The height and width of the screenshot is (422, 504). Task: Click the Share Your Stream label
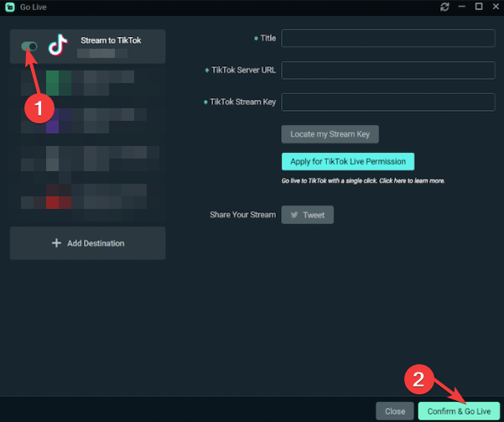242,215
